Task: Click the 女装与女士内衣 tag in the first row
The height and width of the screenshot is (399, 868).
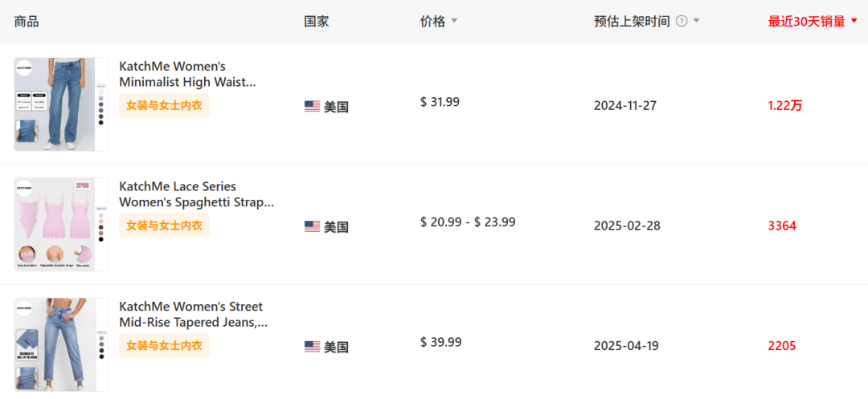Action: (164, 105)
